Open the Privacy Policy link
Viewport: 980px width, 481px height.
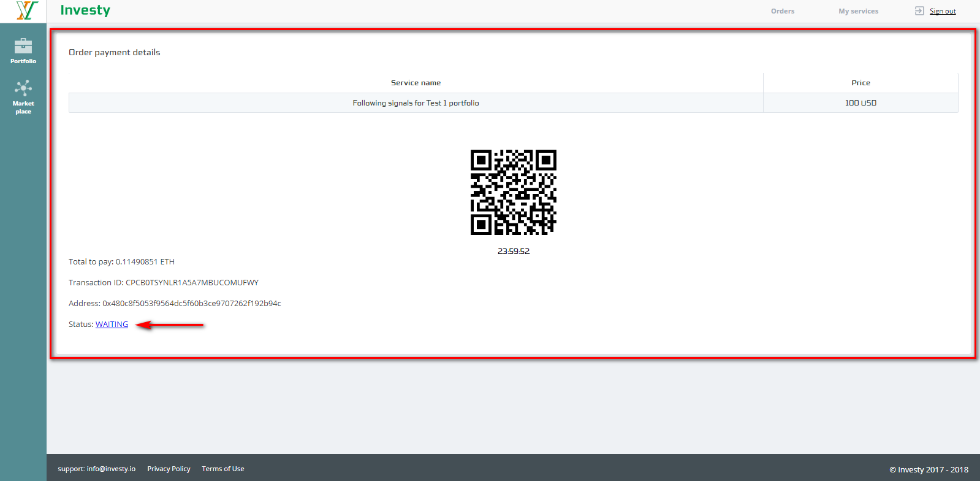(169, 469)
